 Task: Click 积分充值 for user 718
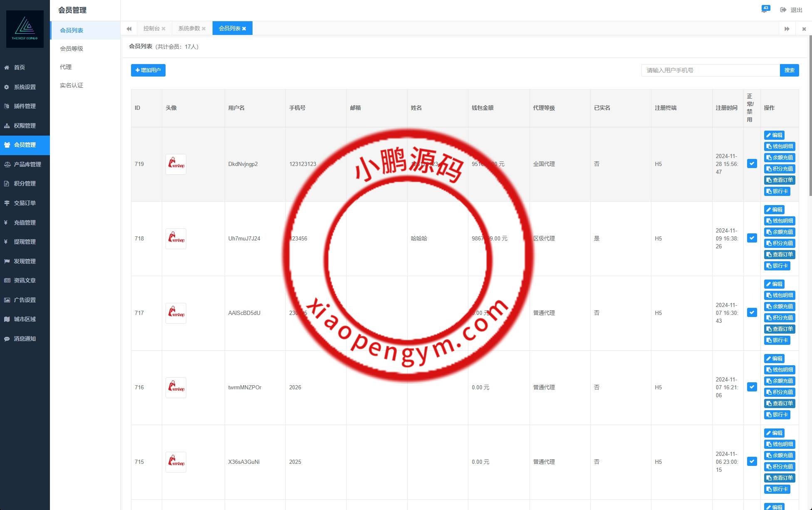coord(780,243)
